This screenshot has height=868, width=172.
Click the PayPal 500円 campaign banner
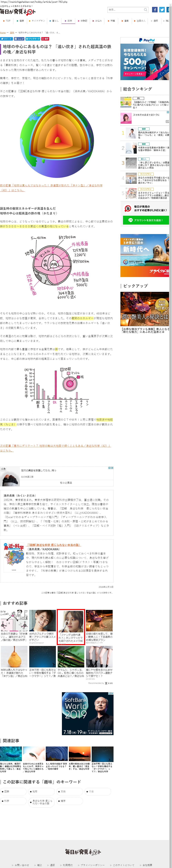(145, 58)
